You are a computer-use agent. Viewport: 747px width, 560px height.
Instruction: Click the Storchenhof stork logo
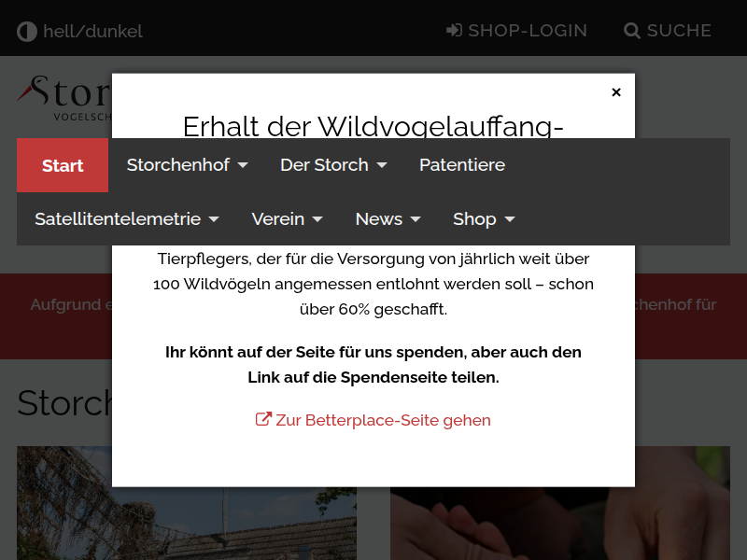click(x=56, y=96)
